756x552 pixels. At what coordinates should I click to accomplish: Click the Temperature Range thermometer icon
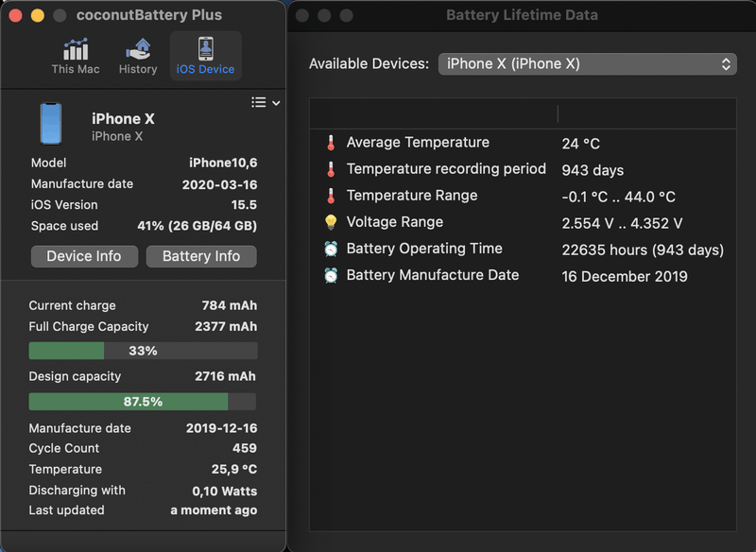click(331, 197)
